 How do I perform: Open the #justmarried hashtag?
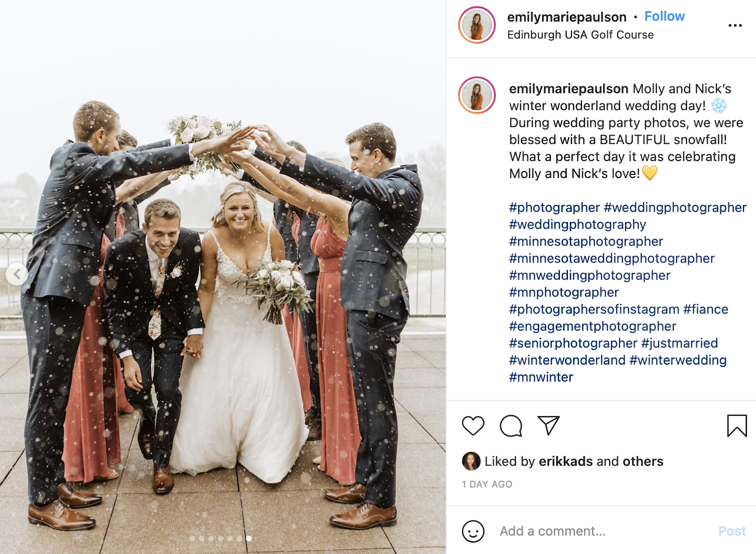[x=679, y=343]
